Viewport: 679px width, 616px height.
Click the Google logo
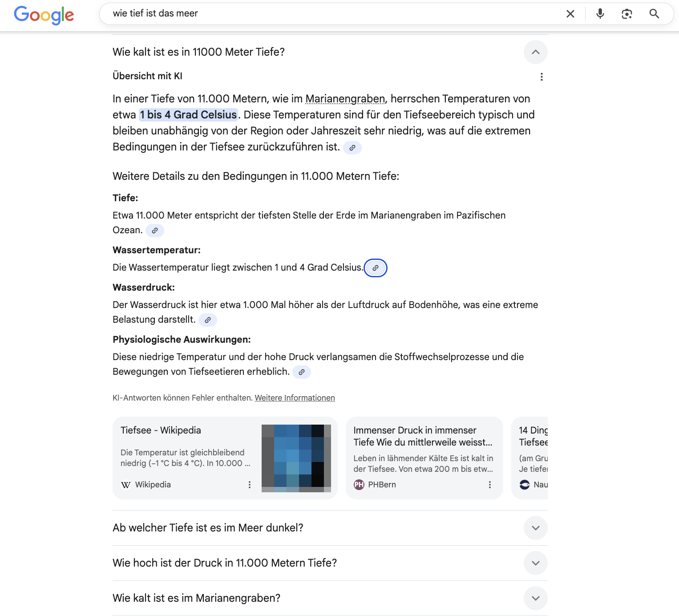click(44, 16)
